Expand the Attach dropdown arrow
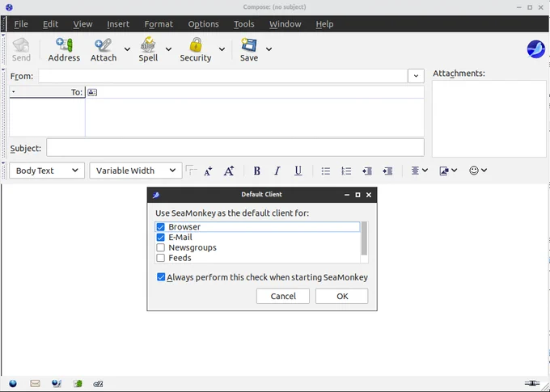This screenshot has height=392, width=550. 127,49
